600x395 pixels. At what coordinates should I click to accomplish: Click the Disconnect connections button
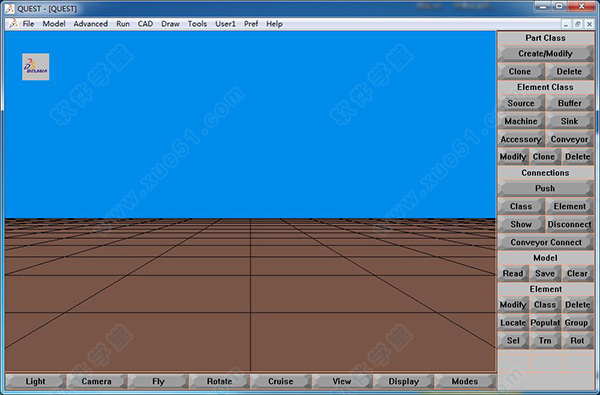(569, 224)
